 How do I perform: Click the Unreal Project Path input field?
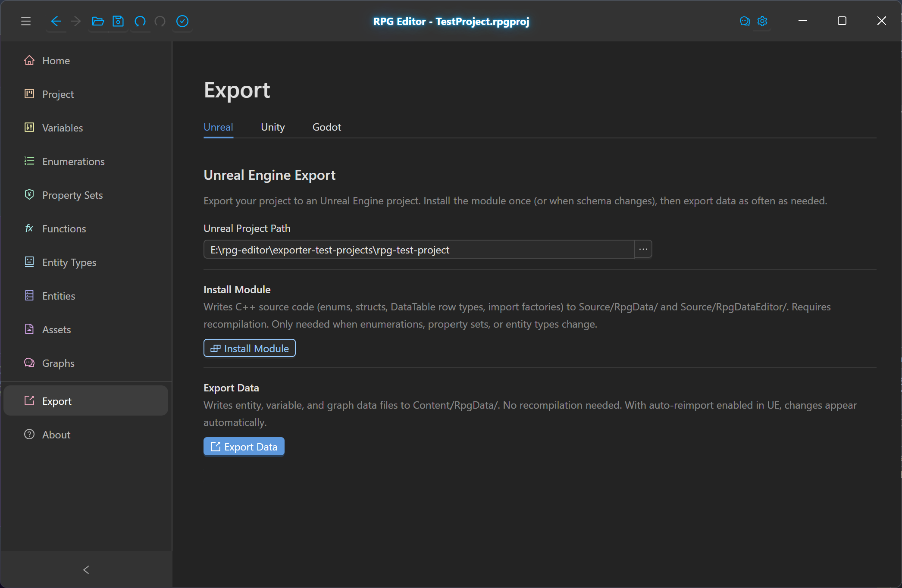tap(419, 250)
